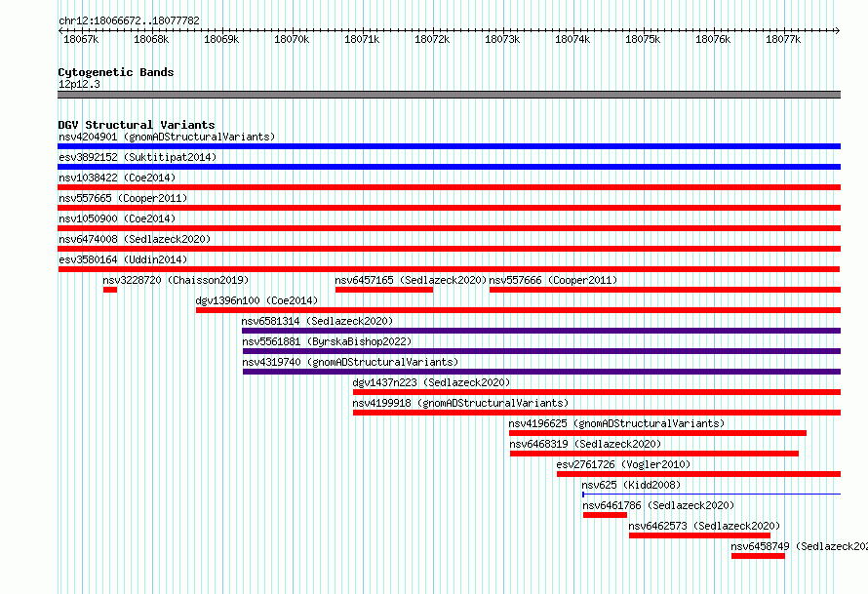Select the red nsv4196625 variant bar
The width and height of the screenshot is (868, 594).
pyautogui.click(x=657, y=433)
